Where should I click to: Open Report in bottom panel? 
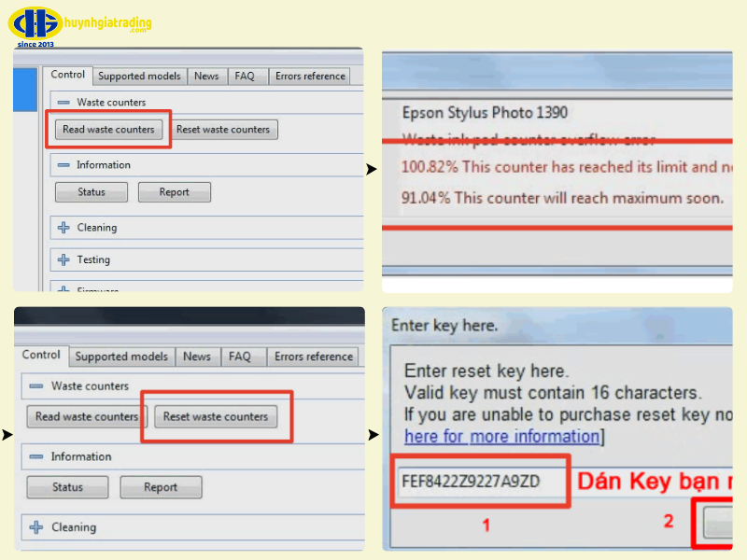click(x=161, y=487)
